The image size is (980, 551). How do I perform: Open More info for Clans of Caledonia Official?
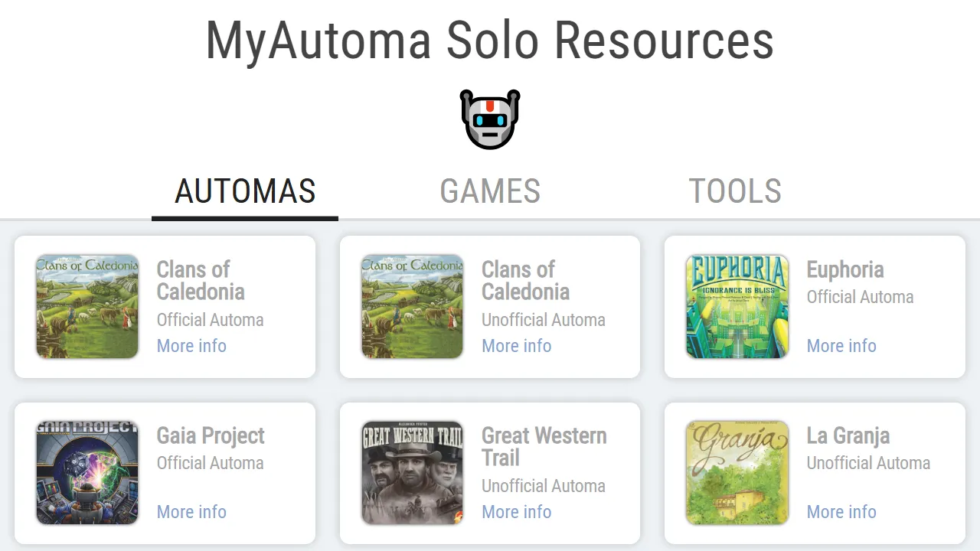point(191,346)
